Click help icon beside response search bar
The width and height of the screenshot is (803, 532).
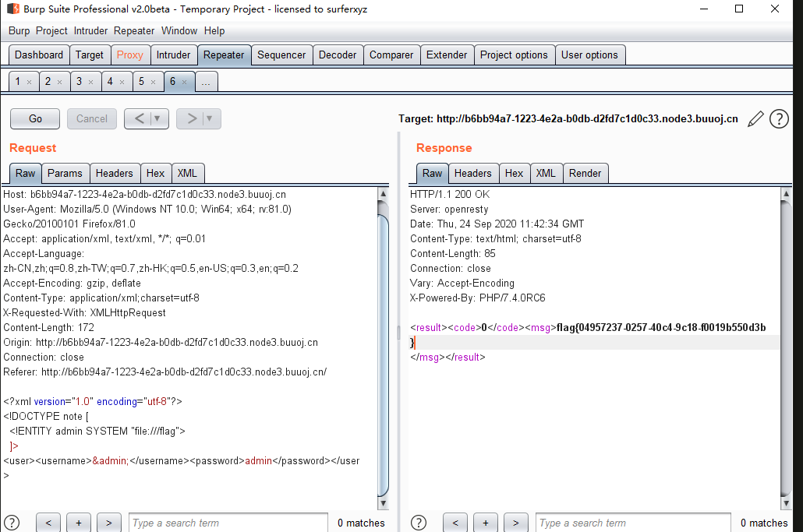[419, 523]
